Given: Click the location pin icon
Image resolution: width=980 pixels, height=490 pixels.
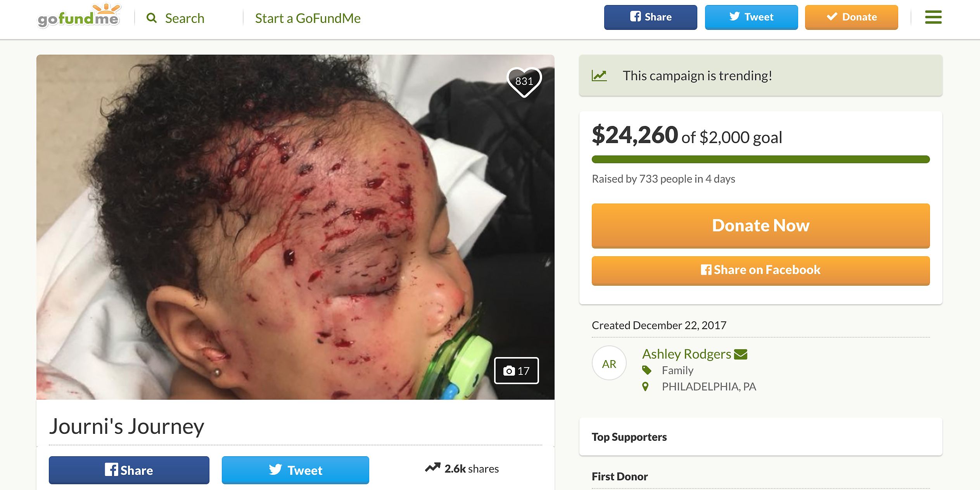Looking at the screenshot, I should (x=645, y=386).
